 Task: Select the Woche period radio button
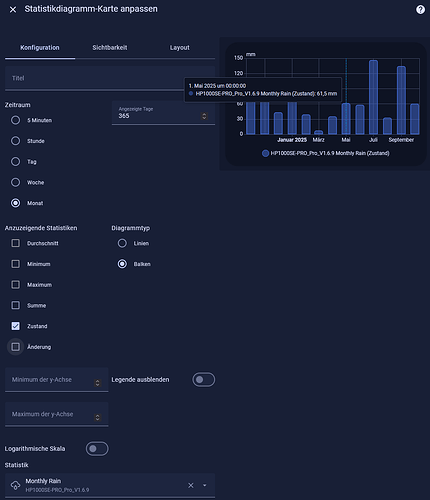point(15,182)
